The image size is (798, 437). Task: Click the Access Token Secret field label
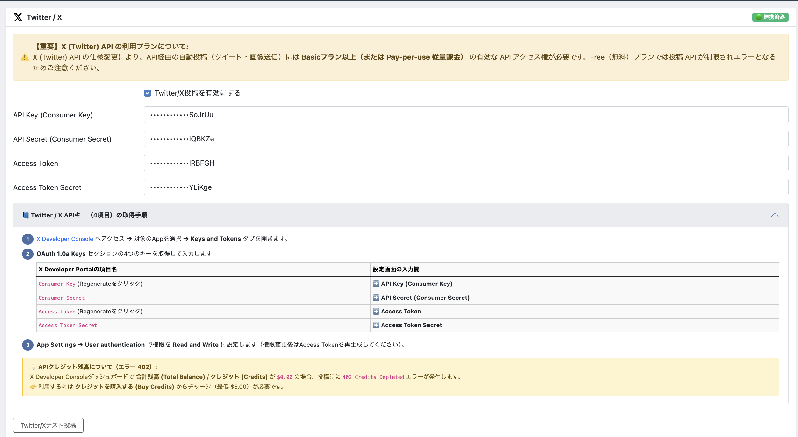click(47, 187)
